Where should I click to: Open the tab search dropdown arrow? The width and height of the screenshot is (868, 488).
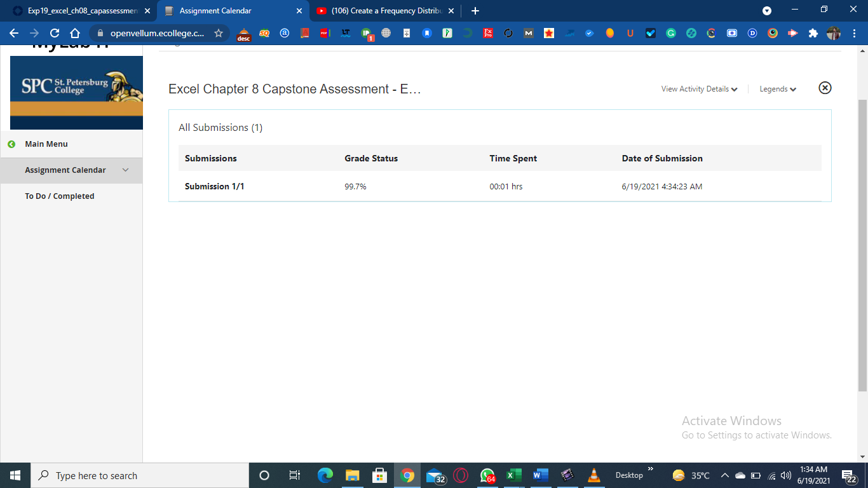point(767,11)
